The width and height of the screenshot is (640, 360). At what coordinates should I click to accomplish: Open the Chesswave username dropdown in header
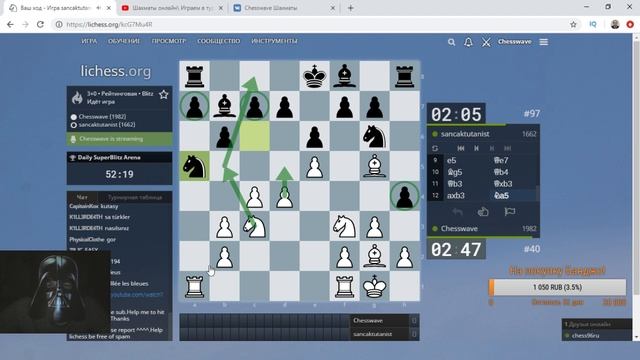514,42
